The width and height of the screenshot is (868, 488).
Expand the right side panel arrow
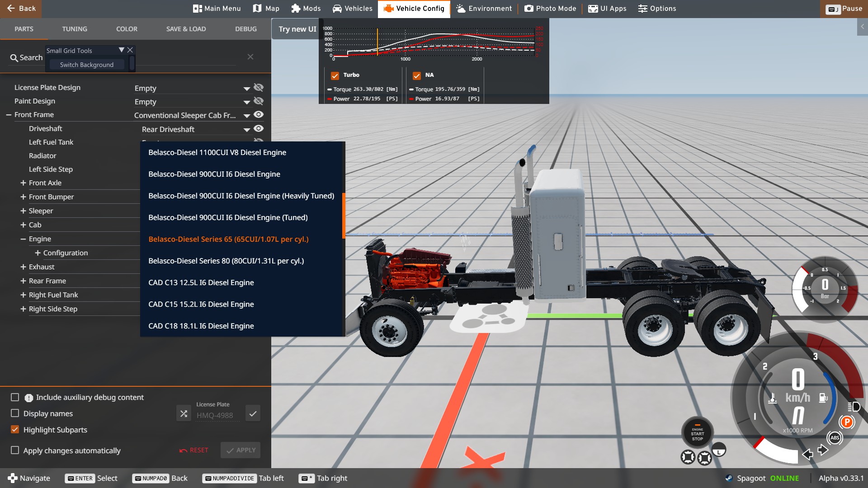click(x=862, y=27)
